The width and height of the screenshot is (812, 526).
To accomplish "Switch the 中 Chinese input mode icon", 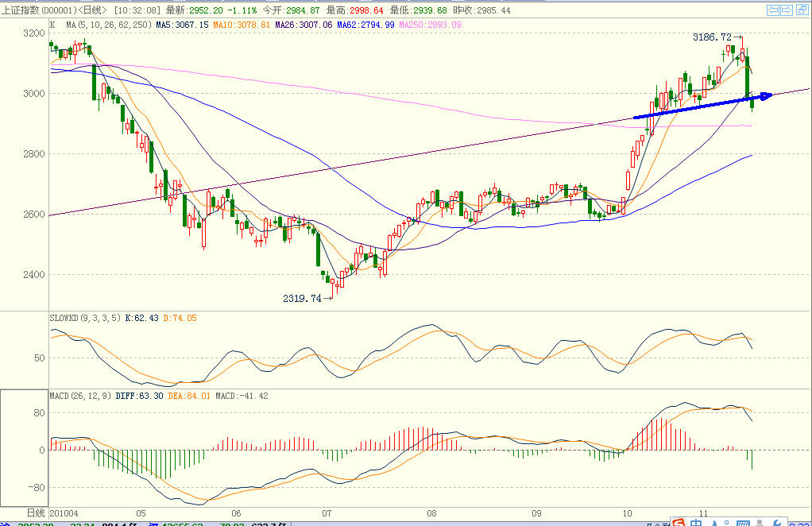I will click(x=696, y=522).
